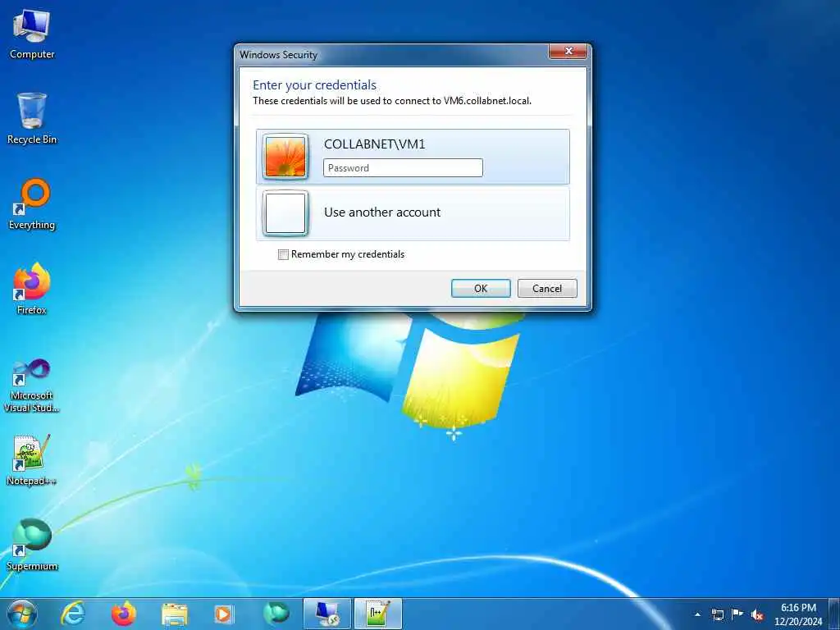
Task: Show hidden system tray icons
Action: click(697, 614)
